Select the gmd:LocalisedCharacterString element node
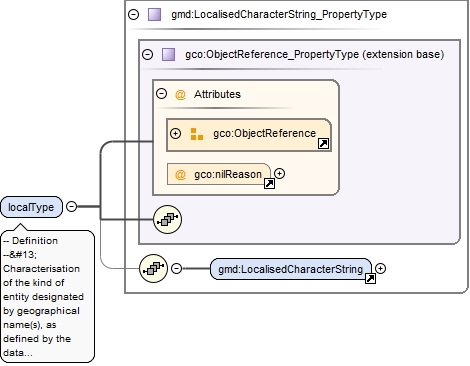470x366 pixels. click(x=291, y=269)
